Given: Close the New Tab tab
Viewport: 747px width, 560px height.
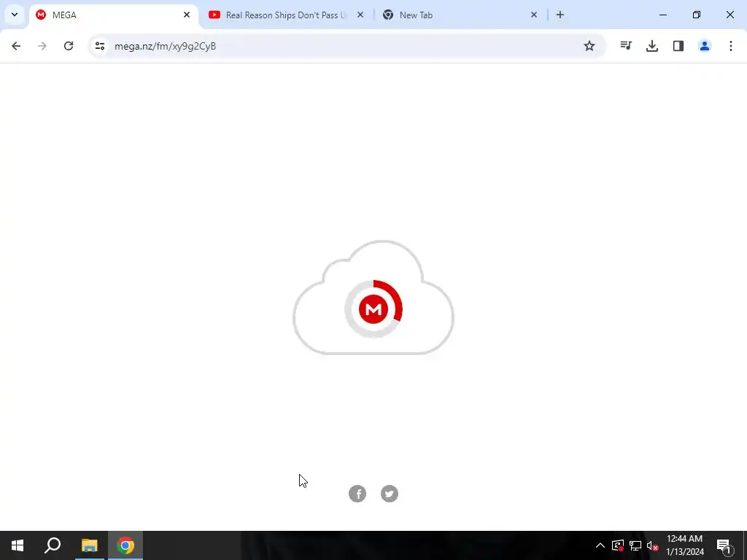Looking at the screenshot, I should click(533, 15).
